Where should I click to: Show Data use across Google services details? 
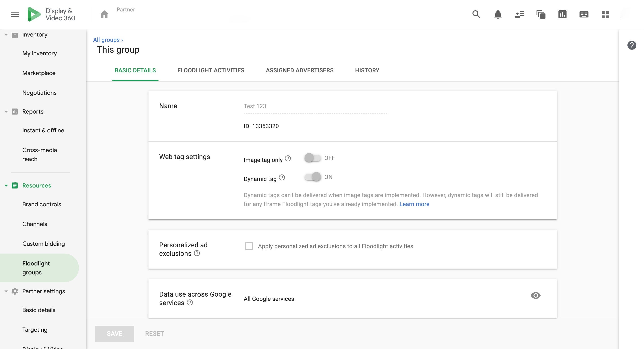point(535,296)
